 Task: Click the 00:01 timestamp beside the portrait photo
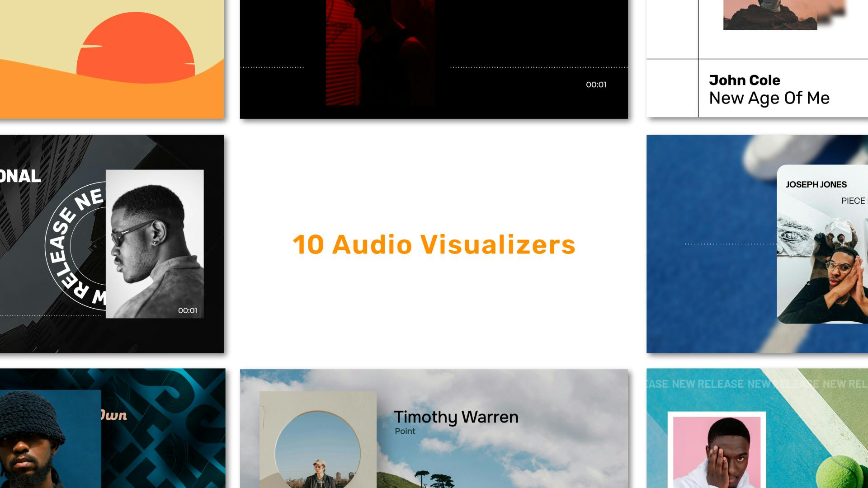pyautogui.click(x=188, y=310)
